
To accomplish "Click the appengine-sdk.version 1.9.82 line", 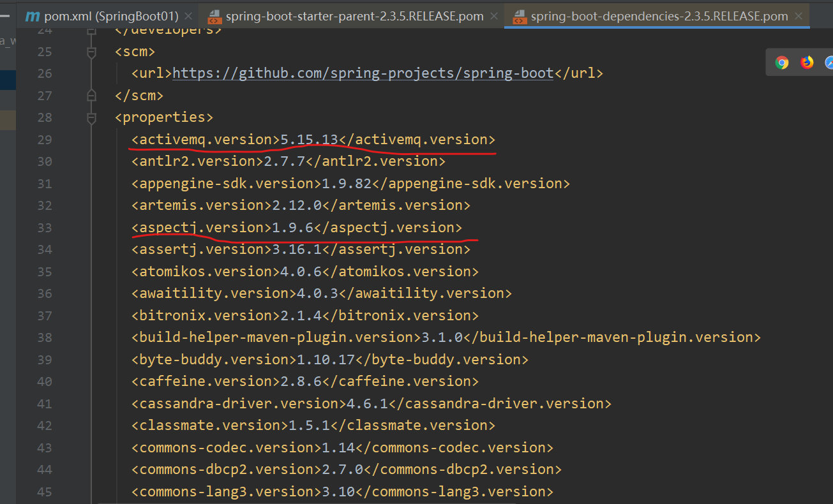I will 350,183.
